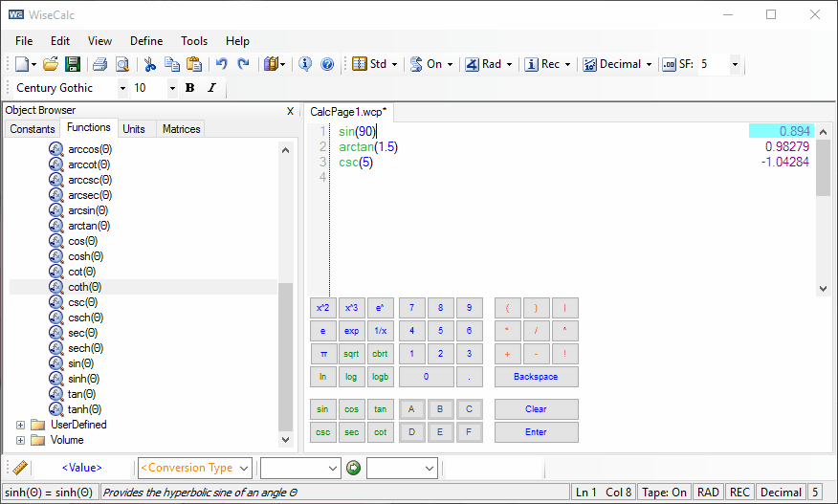838x504 pixels.
Task: Click the Enter keypad button
Action: tap(536, 432)
